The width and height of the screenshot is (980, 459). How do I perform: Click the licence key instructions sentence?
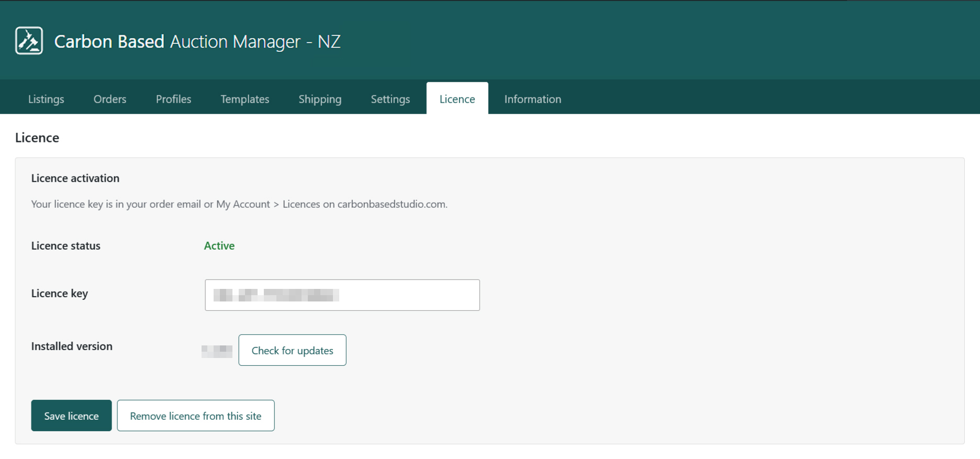point(239,204)
